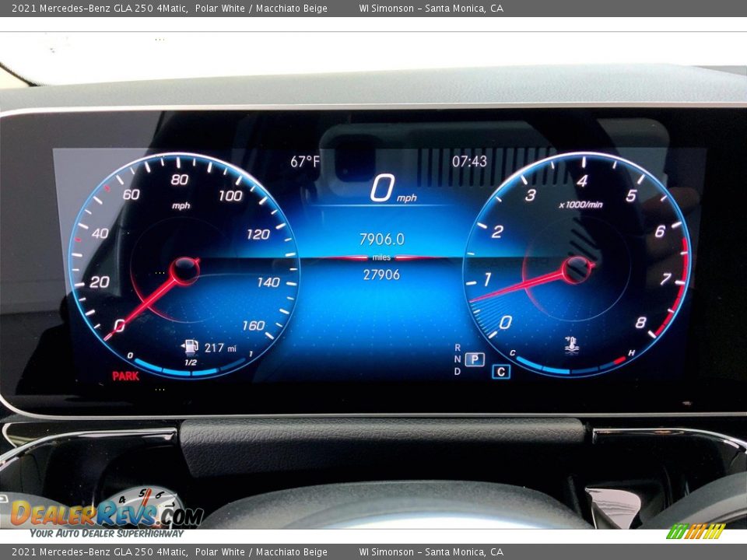The width and height of the screenshot is (747, 560).
Task: Click 'Polar White / Macchiato Beige' in the bottom caption
Action: pos(261,552)
